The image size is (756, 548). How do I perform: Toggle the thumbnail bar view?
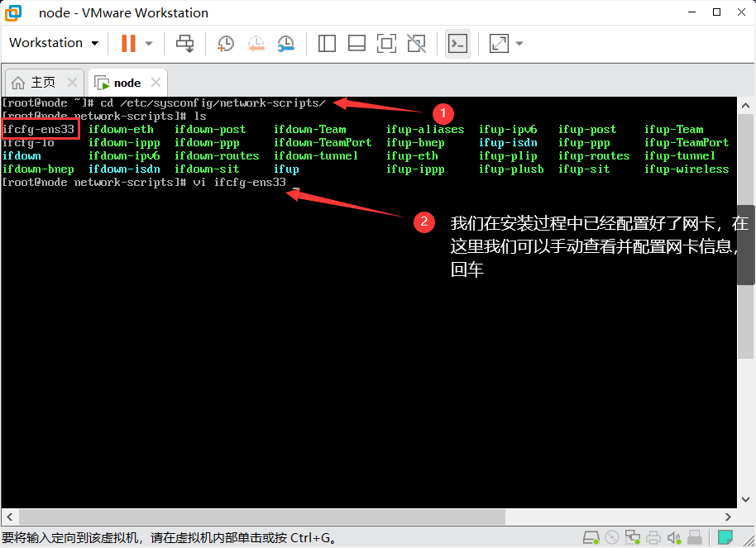click(356, 43)
